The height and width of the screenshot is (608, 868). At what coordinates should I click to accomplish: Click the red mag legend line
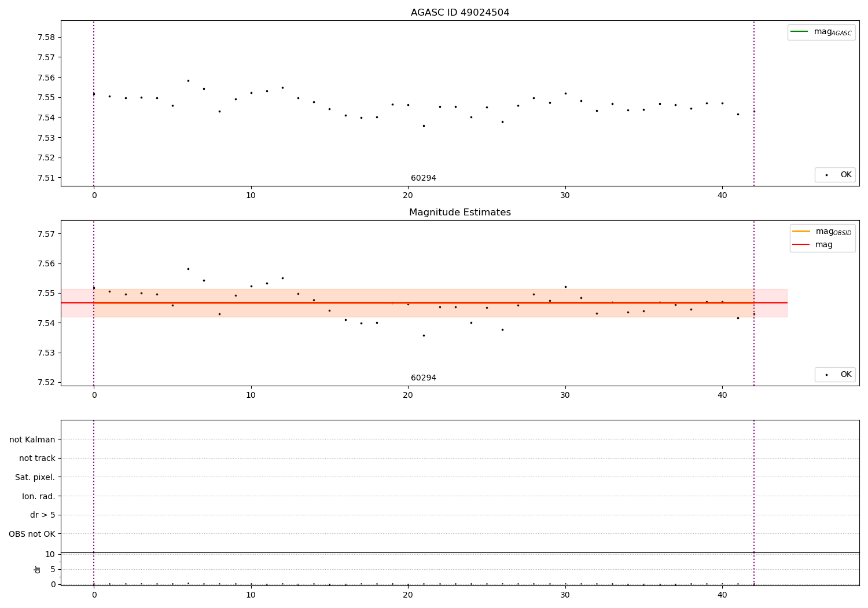(x=801, y=244)
